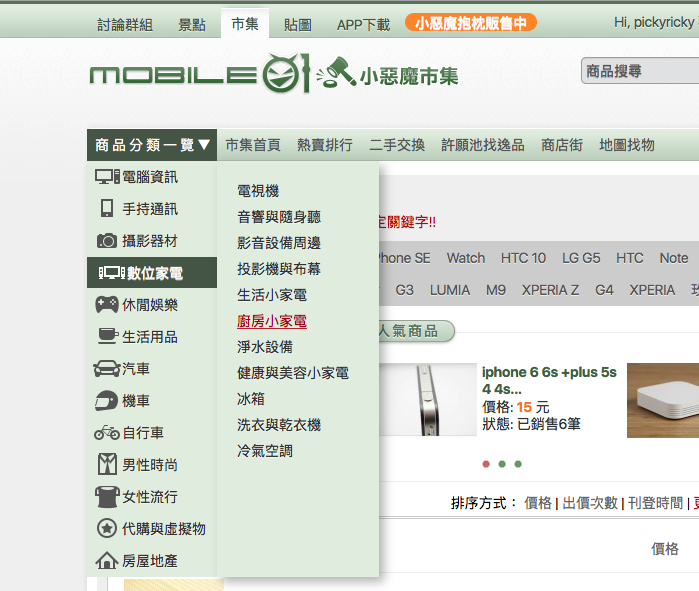
Task: Select the second green carousel dot
Action: click(502, 464)
